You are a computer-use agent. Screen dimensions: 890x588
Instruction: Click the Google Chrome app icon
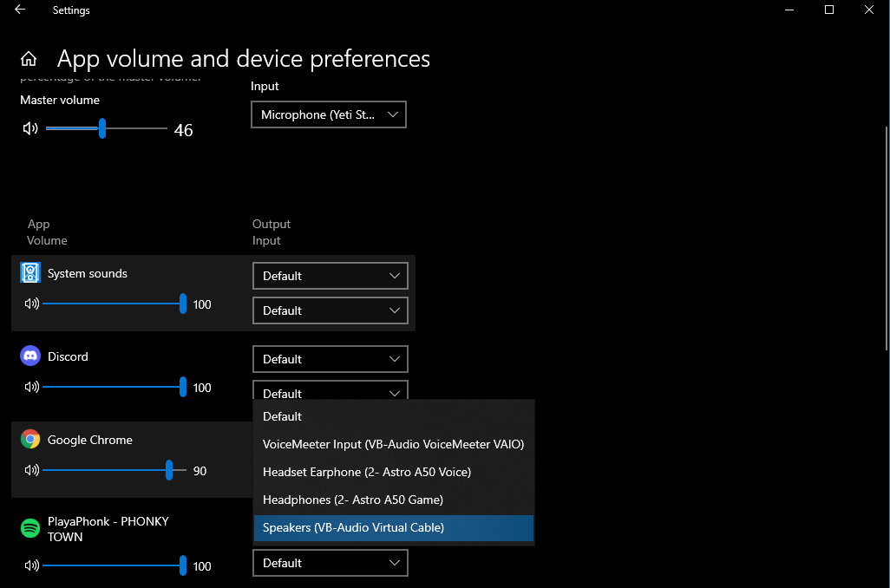pyautogui.click(x=30, y=440)
